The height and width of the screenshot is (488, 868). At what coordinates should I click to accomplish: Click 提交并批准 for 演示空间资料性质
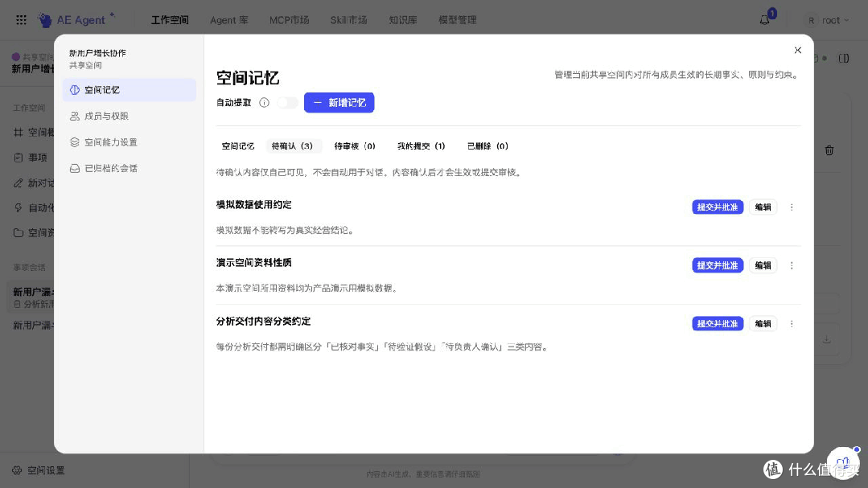tap(718, 265)
